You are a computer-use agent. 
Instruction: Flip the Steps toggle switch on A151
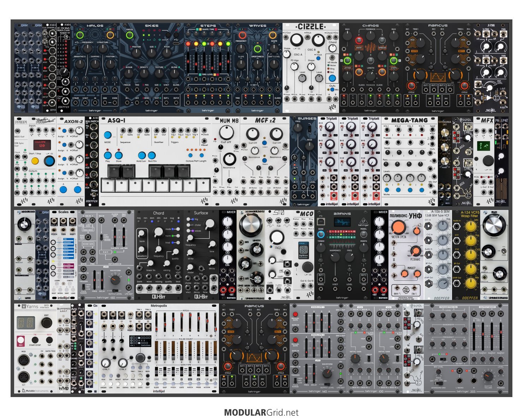94,194
